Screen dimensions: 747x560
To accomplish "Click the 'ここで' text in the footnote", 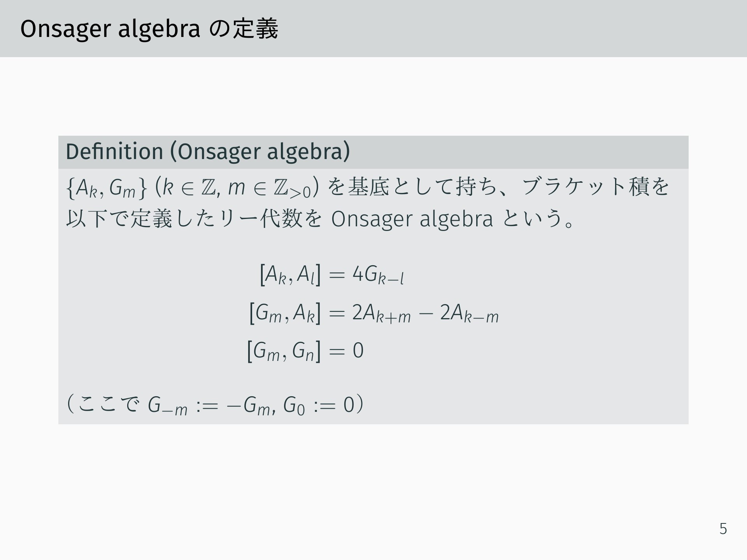I will tap(108, 404).
